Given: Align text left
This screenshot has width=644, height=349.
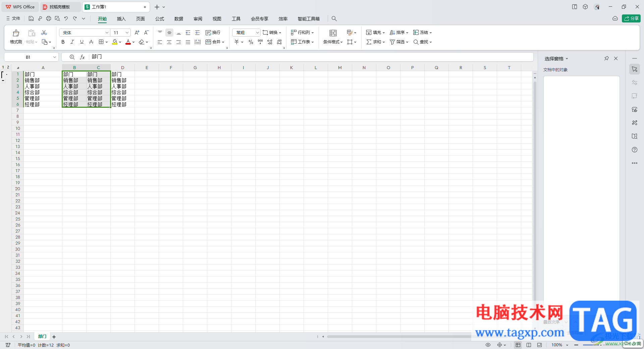Looking at the screenshot, I should click(160, 42).
